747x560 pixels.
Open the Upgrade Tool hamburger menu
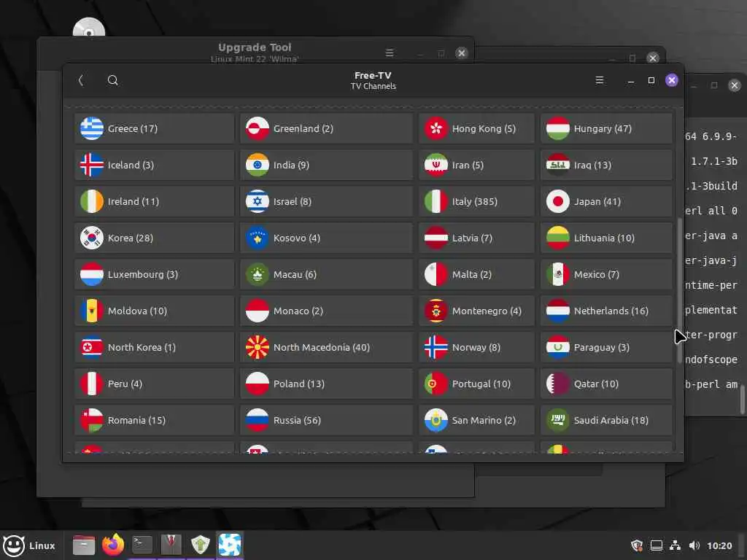point(390,52)
